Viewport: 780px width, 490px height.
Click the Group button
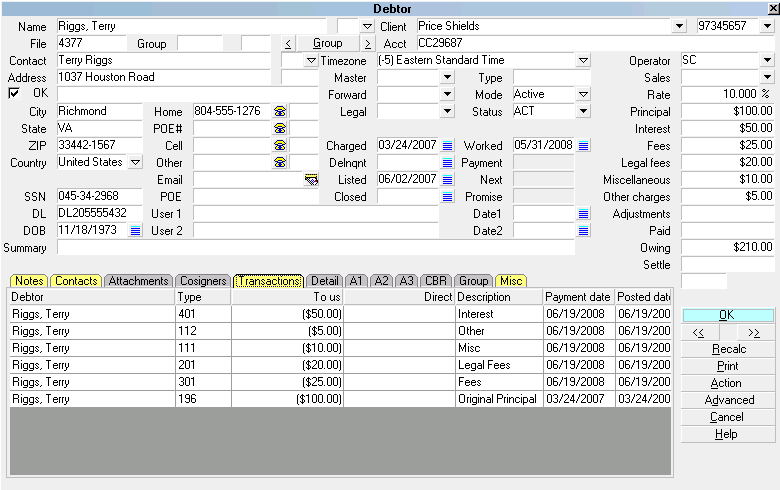point(327,43)
